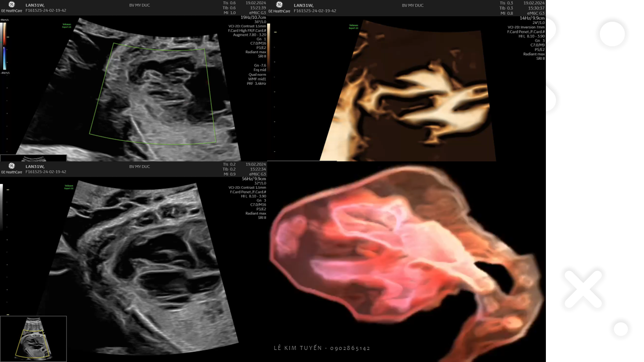This screenshot has width=644, height=362.
Task: Click patient name LAN31W in top-right header
Action: [x=303, y=5]
